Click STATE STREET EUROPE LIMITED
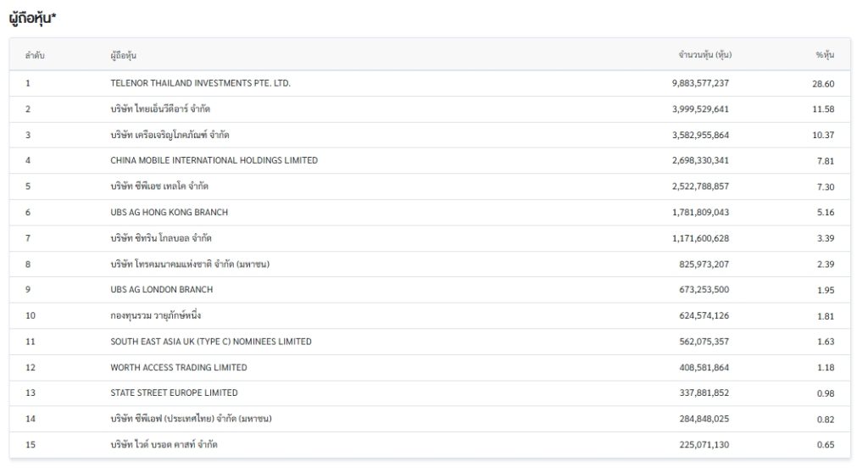The image size is (868, 473). 174,392
